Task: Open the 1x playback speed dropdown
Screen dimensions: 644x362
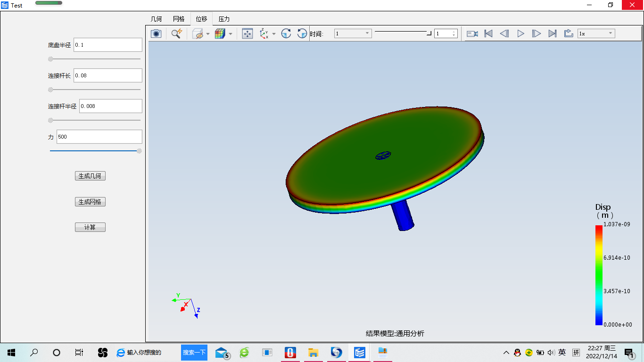Action: [x=596, y=33]
